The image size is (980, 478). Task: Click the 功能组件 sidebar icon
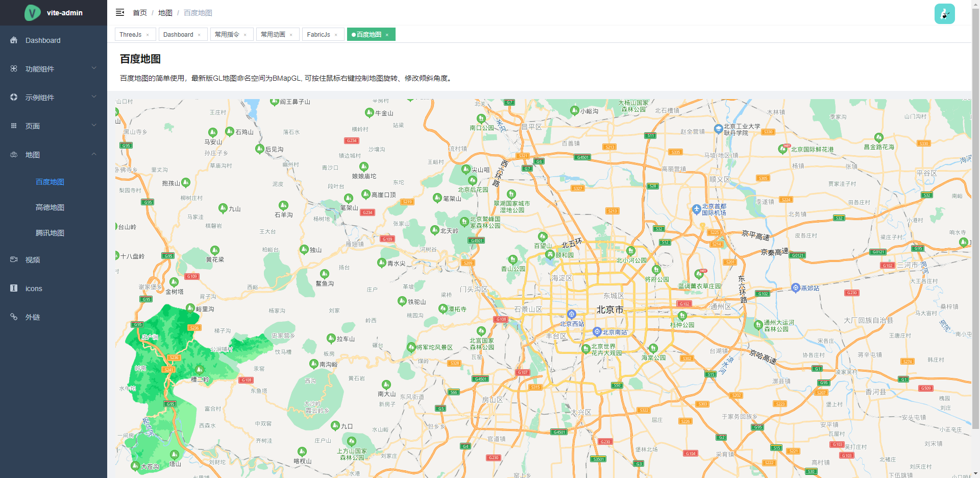pyautogui.click(x=14, y=68)
